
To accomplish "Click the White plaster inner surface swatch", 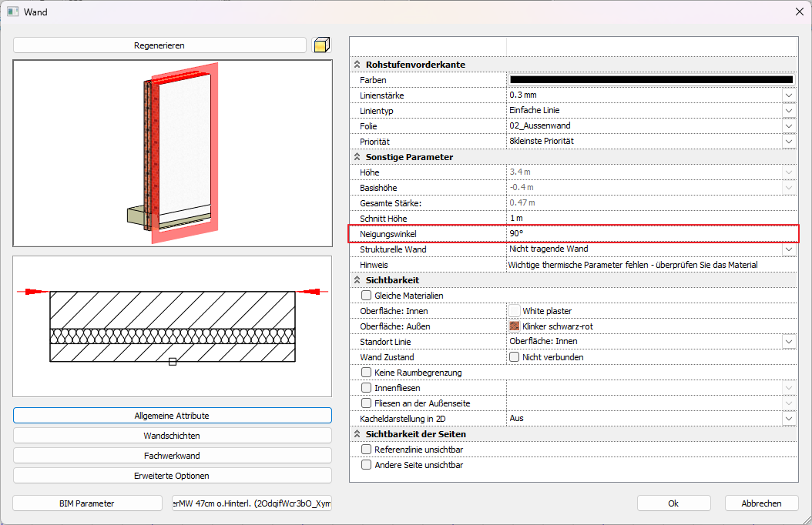I will tap(514, 311).
